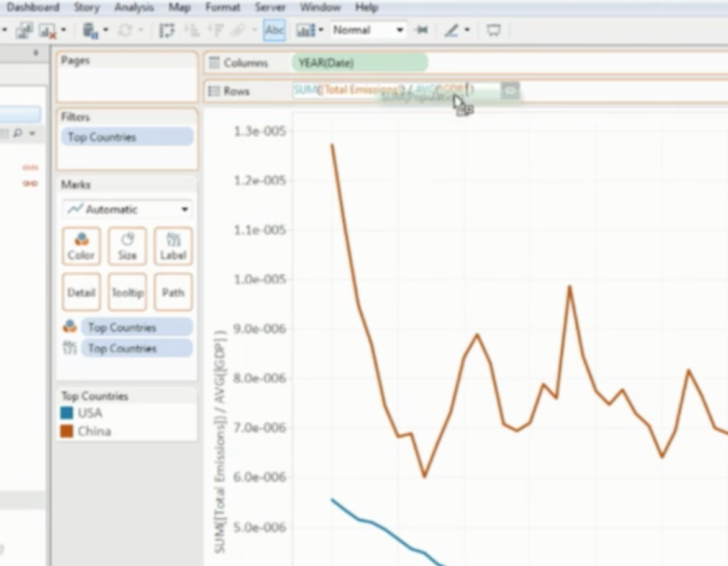This screenshot has width=728, height=566.
Task: Click the Size card in Marks
Action: click(127, 246)
